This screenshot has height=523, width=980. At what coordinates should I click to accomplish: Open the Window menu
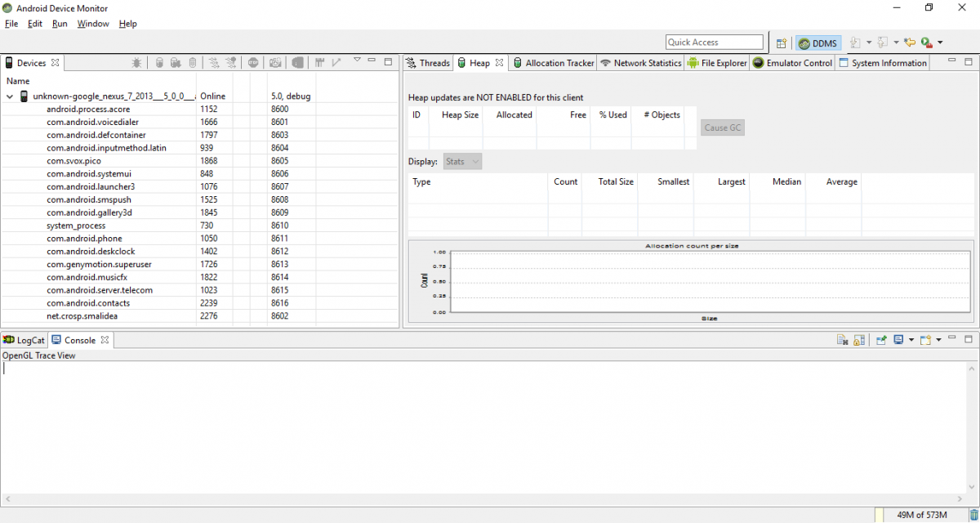coord(93,24)
